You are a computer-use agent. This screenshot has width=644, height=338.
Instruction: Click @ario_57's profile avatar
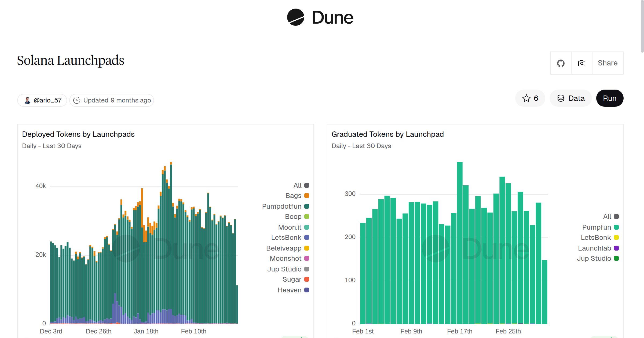click(27, 100)
